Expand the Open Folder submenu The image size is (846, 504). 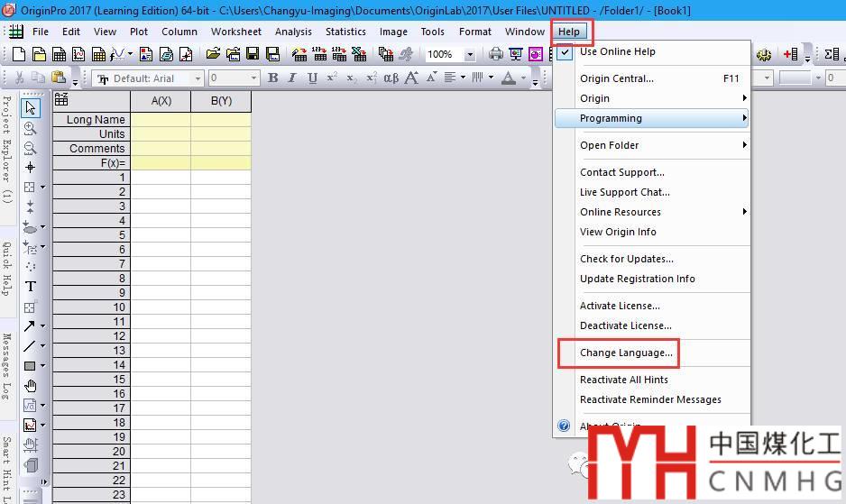click(x=652, y=145)
